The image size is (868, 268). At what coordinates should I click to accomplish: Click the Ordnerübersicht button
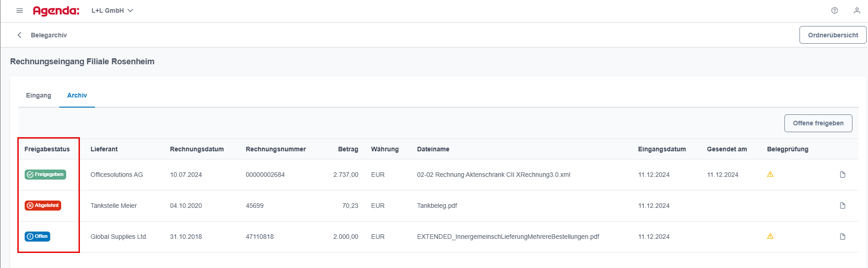point(833,35)
